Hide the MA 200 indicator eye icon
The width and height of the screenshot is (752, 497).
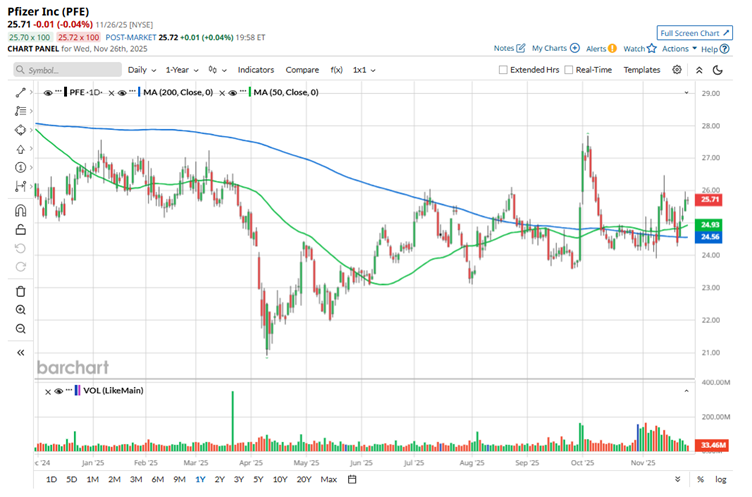tap(122, 93)
